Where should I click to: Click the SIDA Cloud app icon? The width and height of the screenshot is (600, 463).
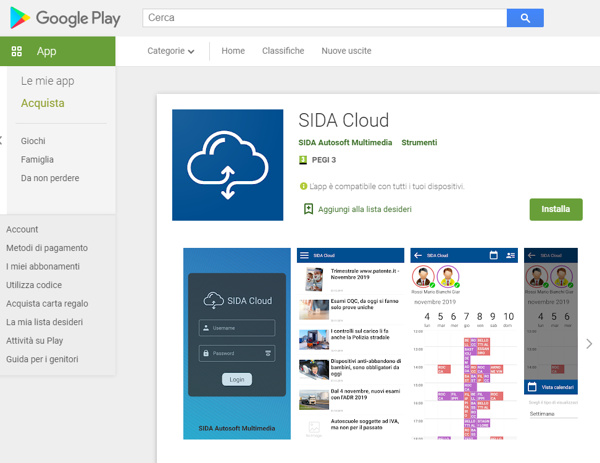228,165
